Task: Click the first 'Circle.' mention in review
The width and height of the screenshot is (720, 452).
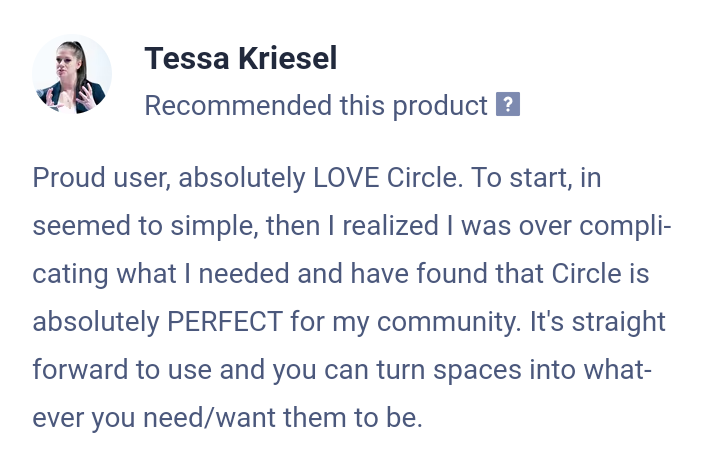Action: 425,177
